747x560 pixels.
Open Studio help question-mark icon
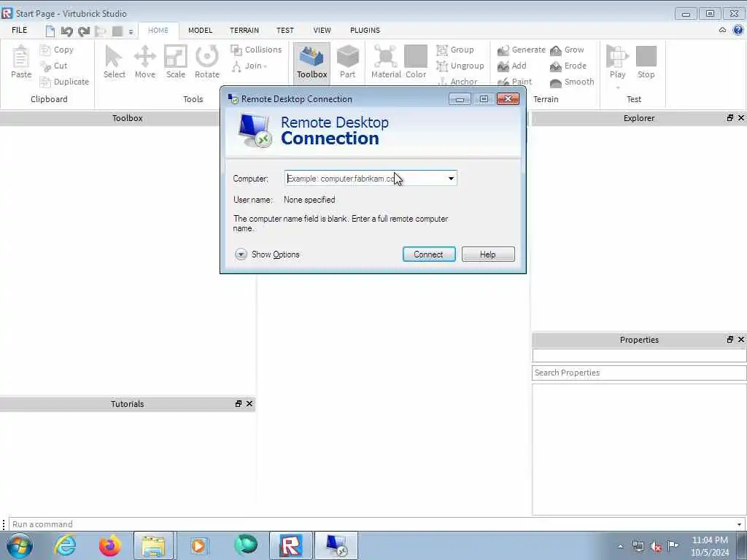pyautogui.click(x=738, y=30)
